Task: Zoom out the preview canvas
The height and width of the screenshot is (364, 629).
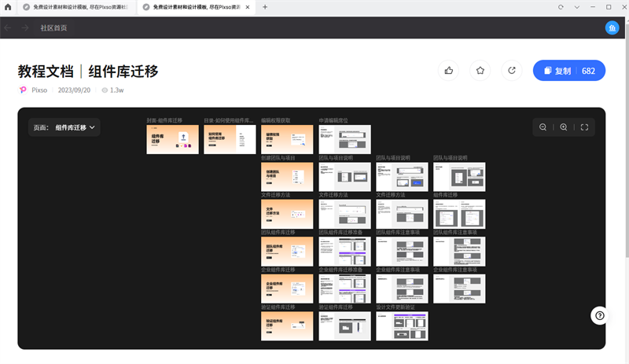Action: click(543, 127)
